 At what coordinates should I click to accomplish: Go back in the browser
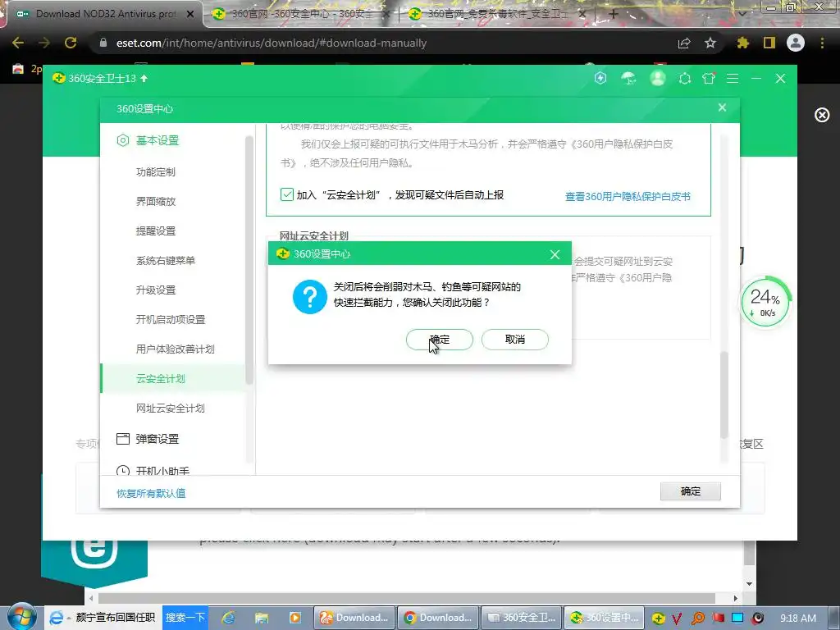coord(18,43)
